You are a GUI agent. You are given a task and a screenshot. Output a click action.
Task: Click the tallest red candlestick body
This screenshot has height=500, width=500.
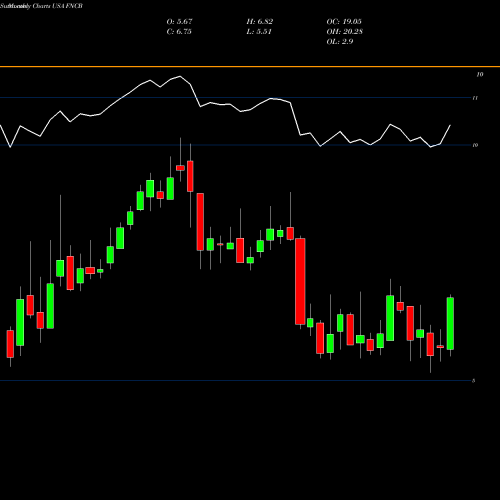pos(300,281)
